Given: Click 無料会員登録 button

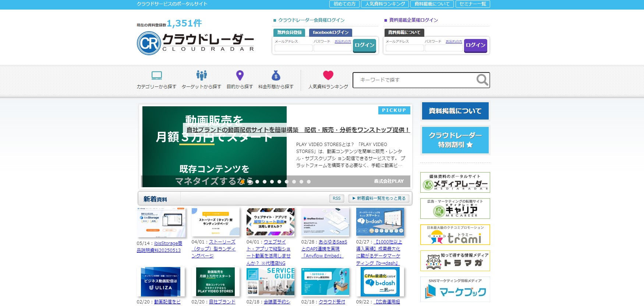Looking at the screenshot, I should pos(289,32).
